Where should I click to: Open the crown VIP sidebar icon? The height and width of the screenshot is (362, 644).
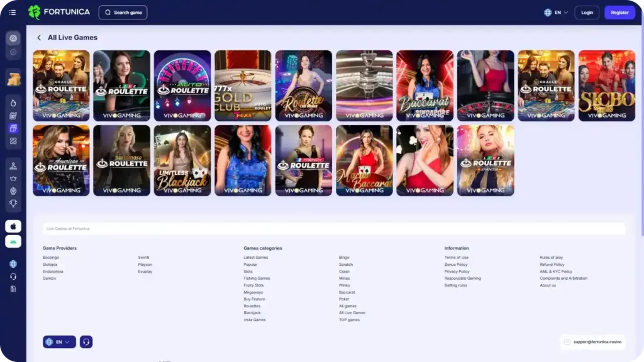coord(13,178)
